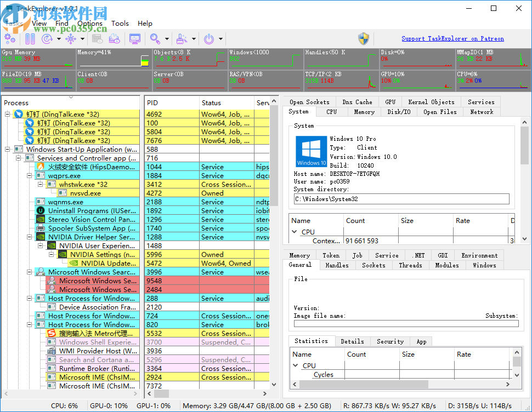Click the System directory path field
The width and height of the screenshot is (532, 412).
401,199
